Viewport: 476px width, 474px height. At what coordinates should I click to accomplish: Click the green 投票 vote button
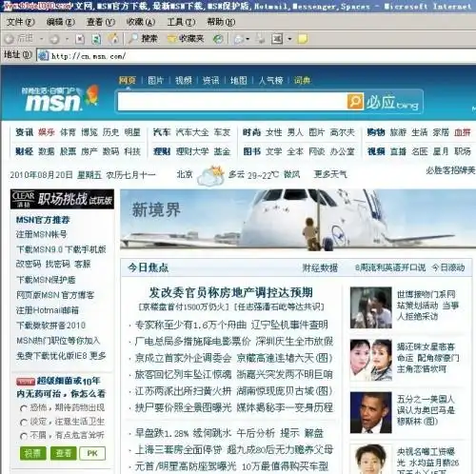coord(33,453)
